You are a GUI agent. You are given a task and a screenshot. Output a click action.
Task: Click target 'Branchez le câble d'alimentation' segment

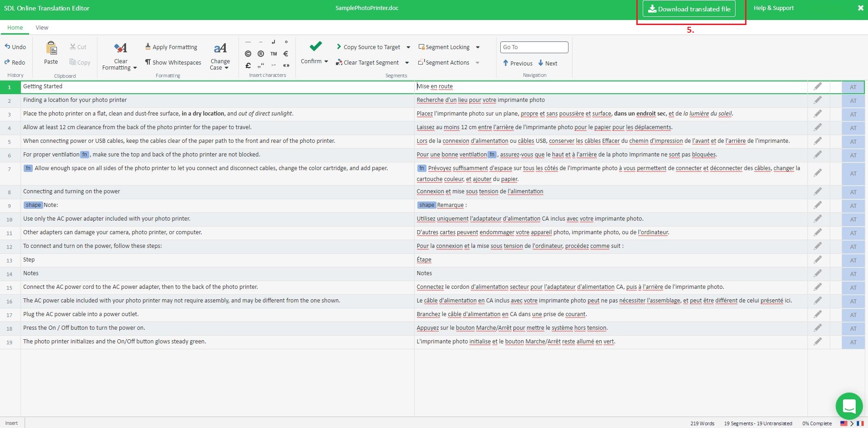tap(502, 314)
